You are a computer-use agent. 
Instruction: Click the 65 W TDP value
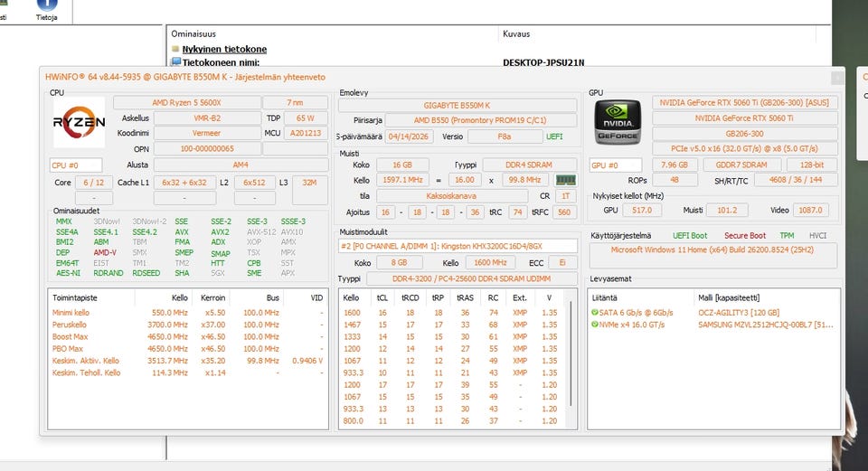tap(305, 118)
